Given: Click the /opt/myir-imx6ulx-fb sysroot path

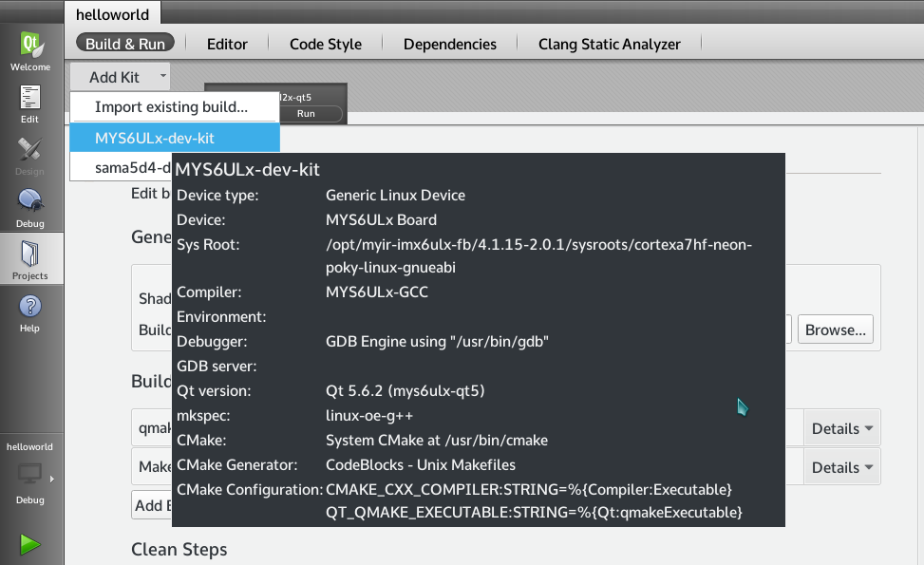Looking at the screenshot, I should pos(538,255).
